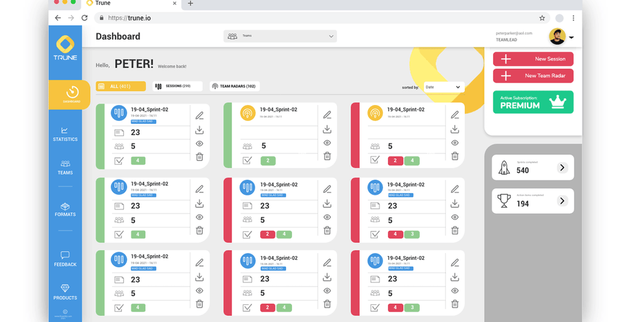Viewport: 644px width, 322px height.
Task: Open the sorted by Date dropdown
Action: coord(444,87)
